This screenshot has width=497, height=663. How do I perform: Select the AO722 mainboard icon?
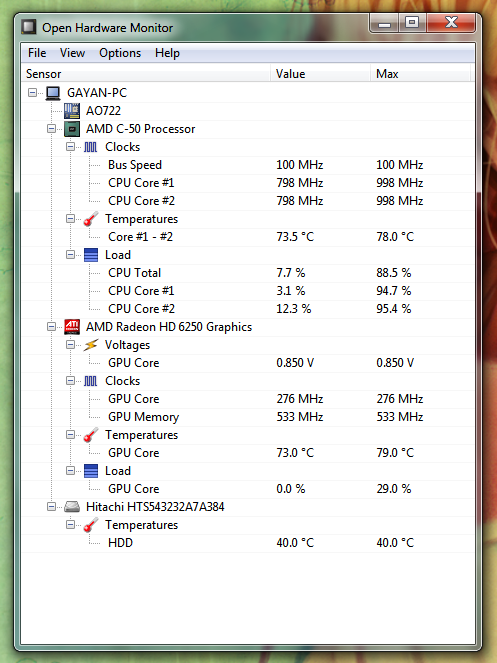click(72, 111)
